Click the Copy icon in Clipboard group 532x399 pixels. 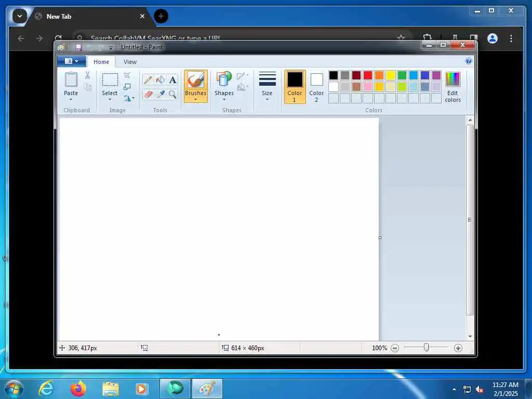(87, 87)
